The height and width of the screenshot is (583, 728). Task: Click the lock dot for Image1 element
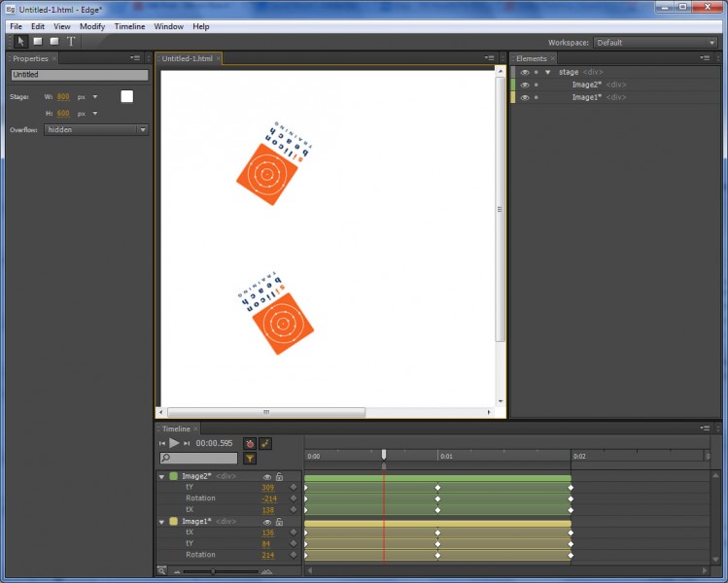(537, 97)
